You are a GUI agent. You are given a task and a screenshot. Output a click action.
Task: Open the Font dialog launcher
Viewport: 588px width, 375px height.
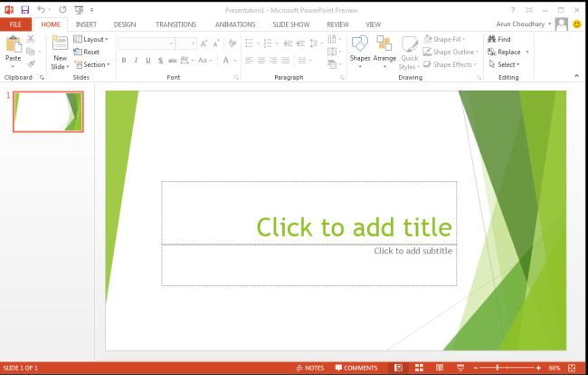pos(236,77)
